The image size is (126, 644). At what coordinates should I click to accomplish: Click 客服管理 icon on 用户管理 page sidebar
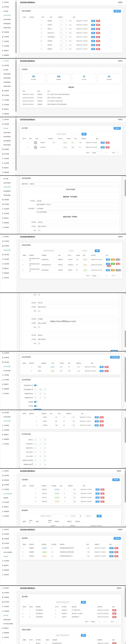(x=3, y=172)
